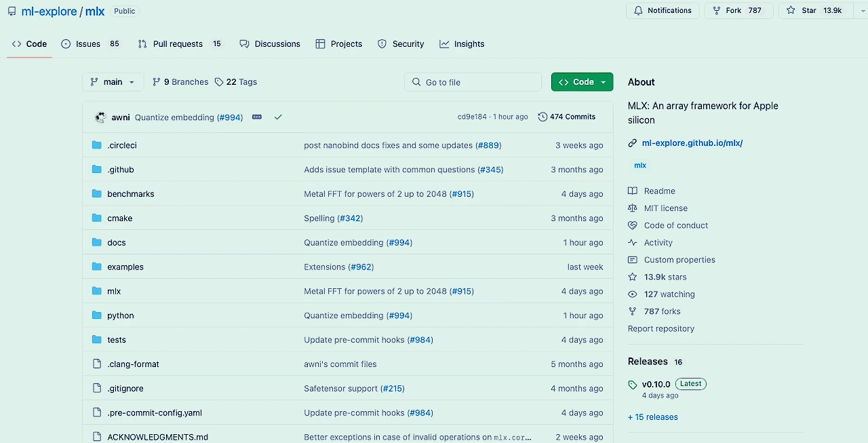View the 787 forks link
Viewport: 868px width, 443px height.
point(663,311)
